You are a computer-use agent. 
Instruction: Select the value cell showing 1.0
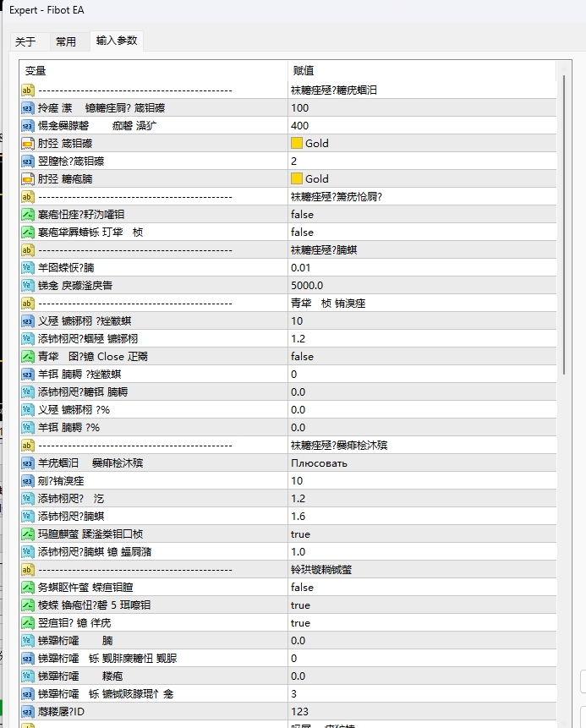(x=422, y=552)
